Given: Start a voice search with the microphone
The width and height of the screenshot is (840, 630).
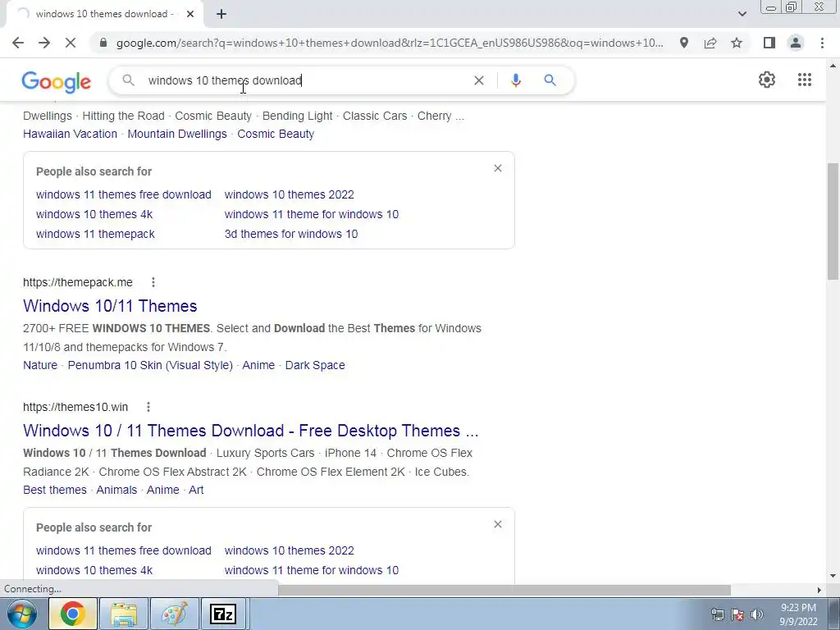Looking at the screenshot, I should 515,80.
